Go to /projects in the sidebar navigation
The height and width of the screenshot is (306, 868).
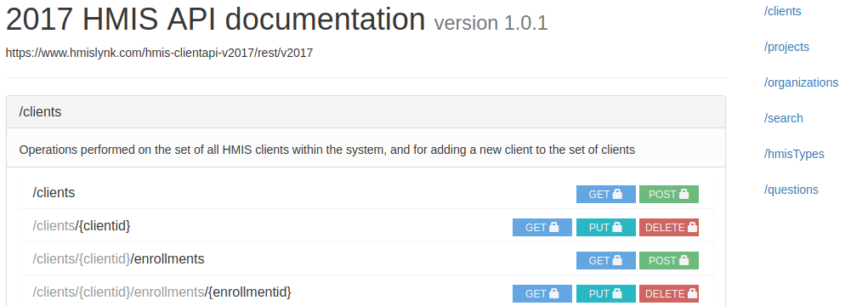(x=786, y=47)
